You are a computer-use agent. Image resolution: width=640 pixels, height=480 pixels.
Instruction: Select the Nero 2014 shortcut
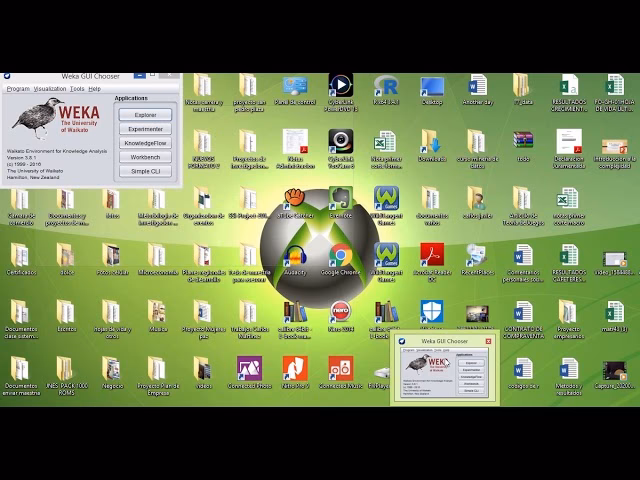[x=341, y=316]
